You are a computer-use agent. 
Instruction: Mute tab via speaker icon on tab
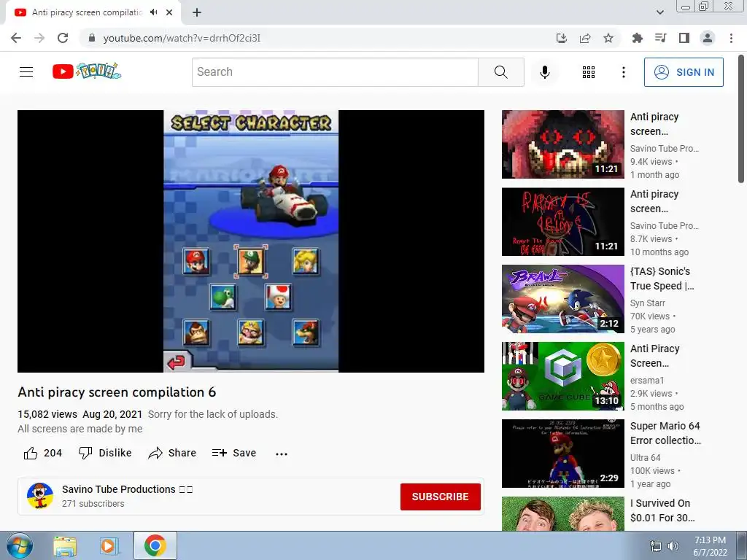point(153,12)
